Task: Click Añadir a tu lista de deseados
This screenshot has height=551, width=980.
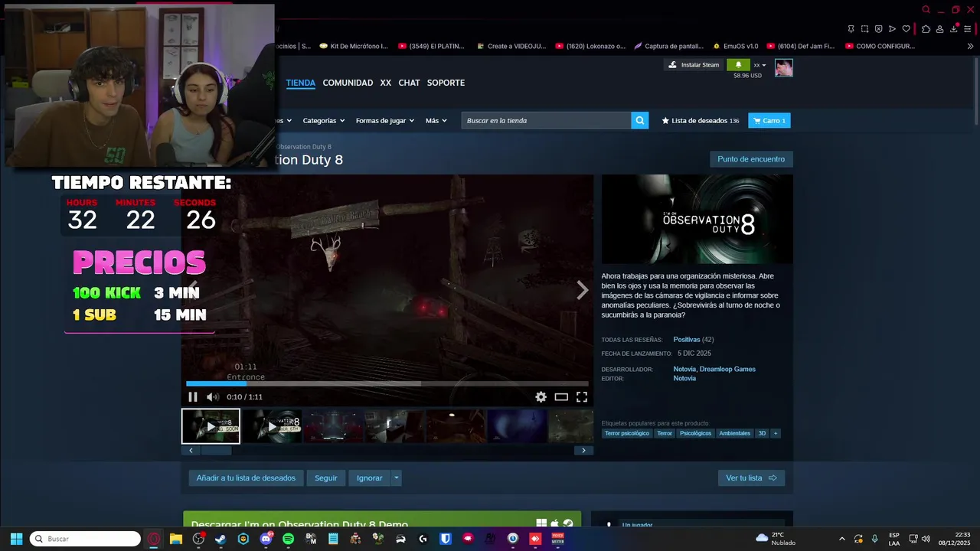Action: coord(246,478)
